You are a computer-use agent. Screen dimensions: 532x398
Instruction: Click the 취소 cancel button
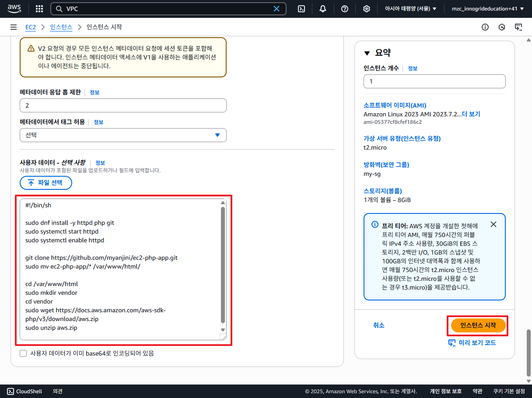coord(379,325)
